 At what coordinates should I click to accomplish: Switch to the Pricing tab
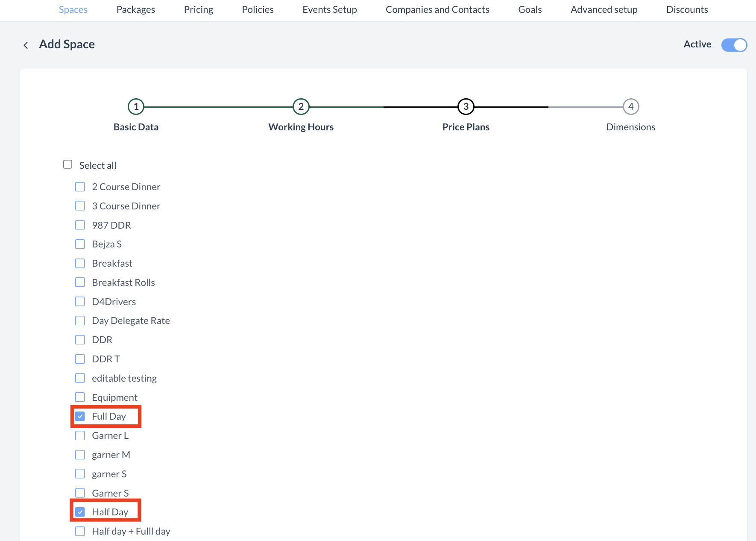198,10
